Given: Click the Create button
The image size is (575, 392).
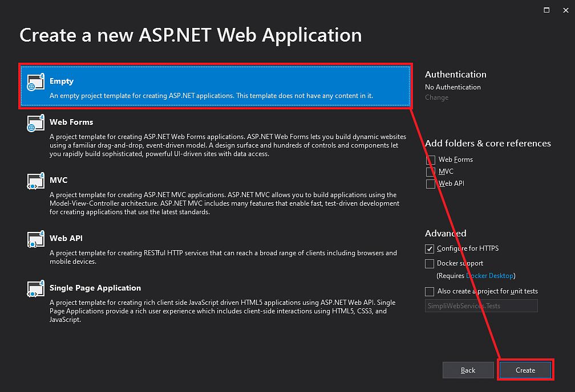Looking at the screenshot, I should [525, 370].
